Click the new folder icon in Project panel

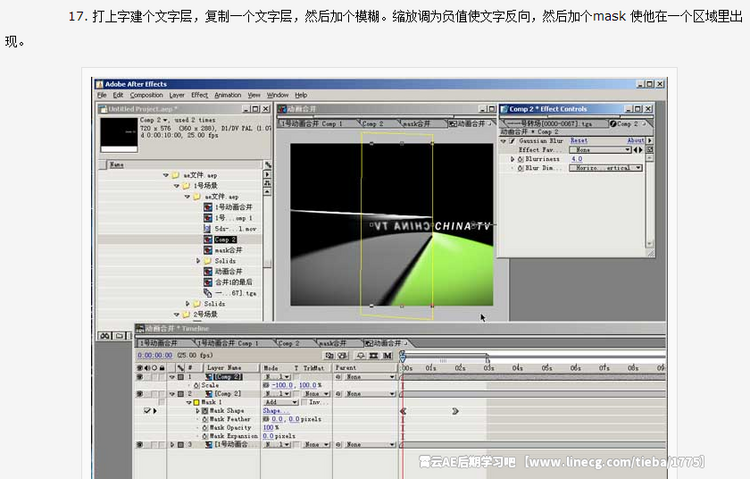120,336
